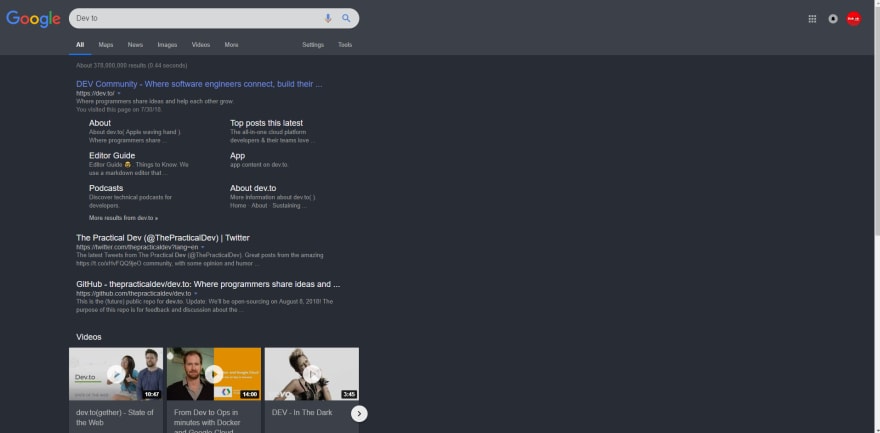The height and width of the screenshot is (433, 880).
Task: Click the About 378,000,000 results text
Action: [x=132, y=66]
